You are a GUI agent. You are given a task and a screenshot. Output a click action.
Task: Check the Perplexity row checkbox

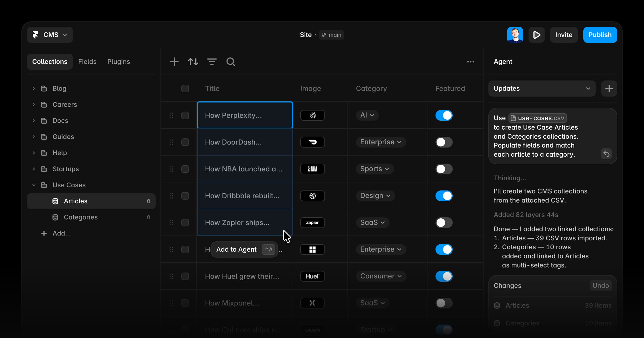[185, 115]
